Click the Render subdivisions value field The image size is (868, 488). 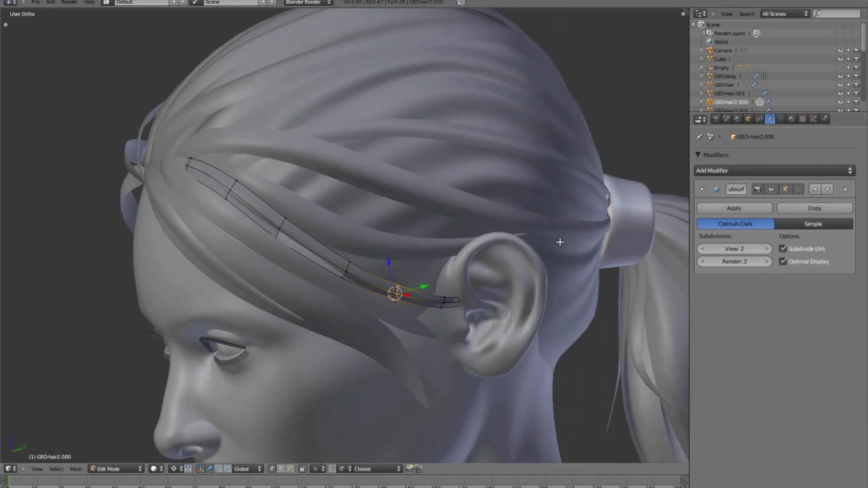735,262
